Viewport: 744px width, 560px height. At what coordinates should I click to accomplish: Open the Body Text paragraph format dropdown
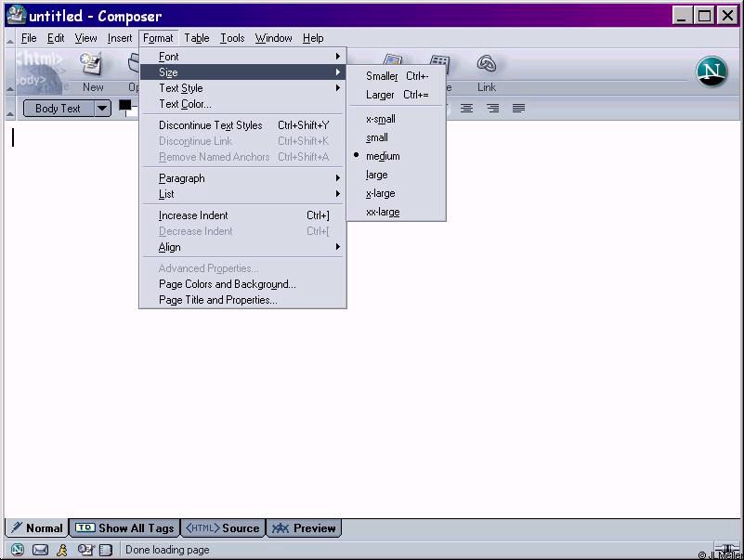pos(102,109)
